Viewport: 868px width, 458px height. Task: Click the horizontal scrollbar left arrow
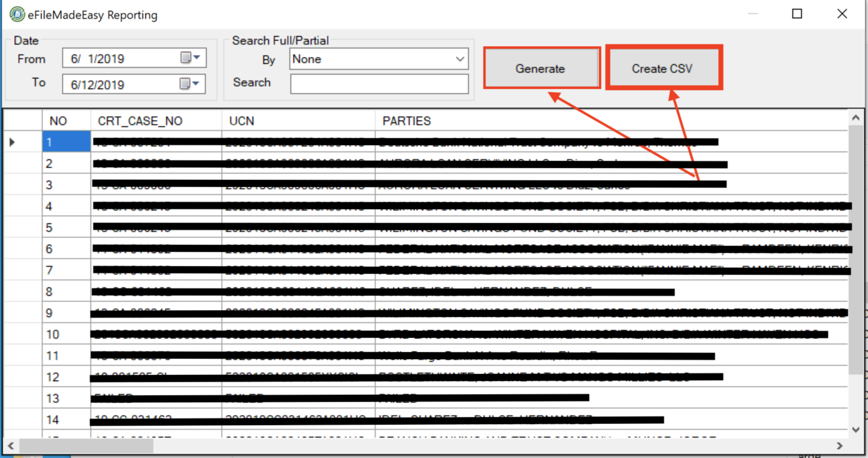click(x=11, y=445)
